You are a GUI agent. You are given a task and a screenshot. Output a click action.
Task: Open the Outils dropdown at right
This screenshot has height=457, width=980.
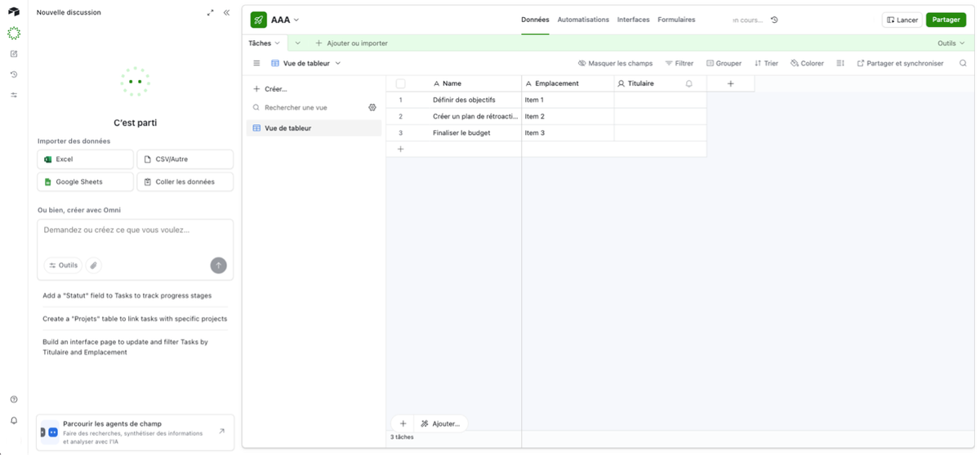point(951,43)
